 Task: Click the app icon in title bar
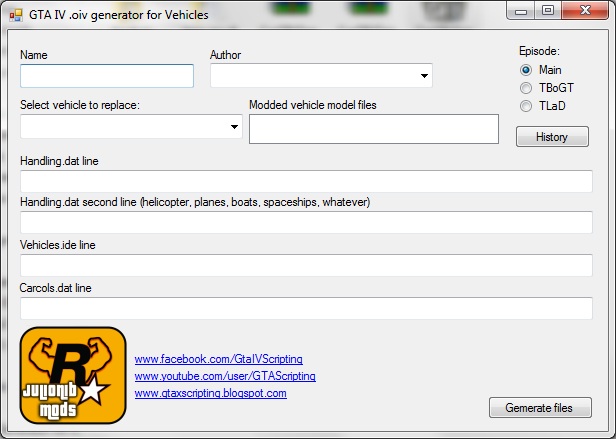coord(15,11)
